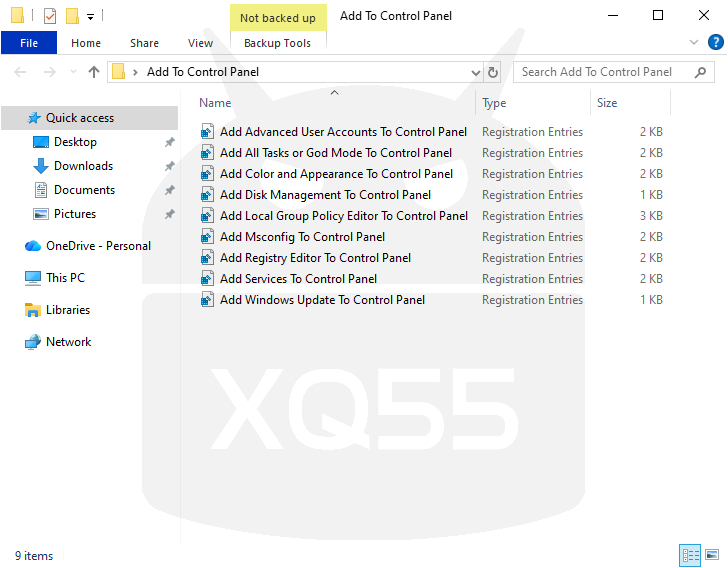The width and height of the screenshot is (728, 568).
Task: Open the Customize Quick Access Toolbar dropdown
Action: click(90, 16)
